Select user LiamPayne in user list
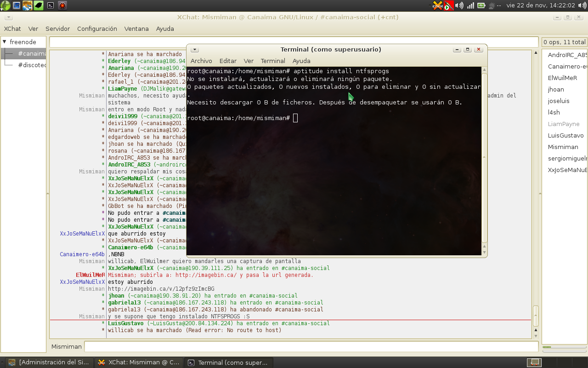588x368 pixels. [564, 124]
